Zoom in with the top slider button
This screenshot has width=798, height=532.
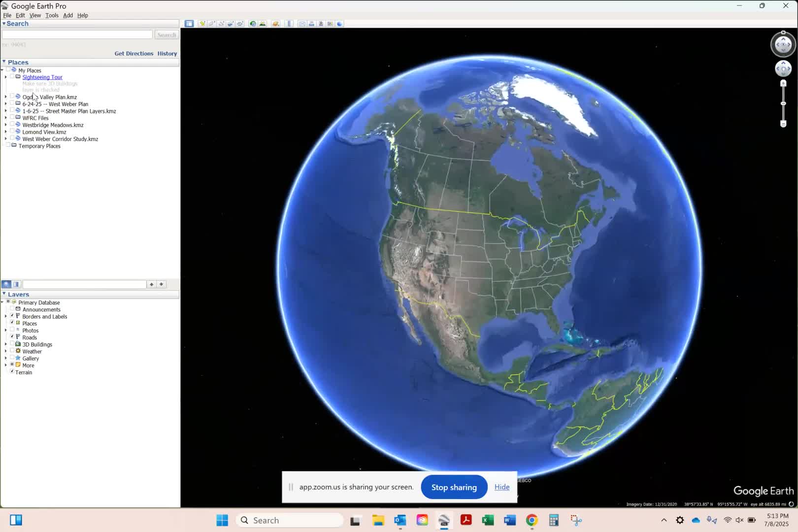pos(783,84)
